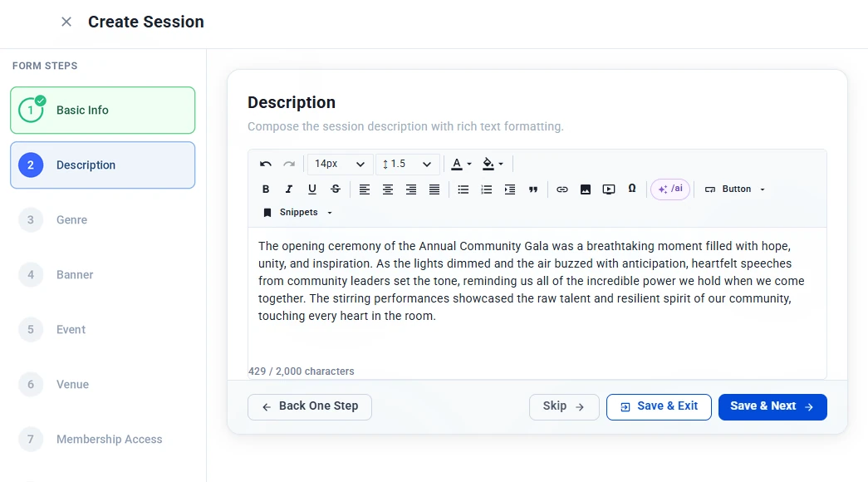The height and width of the screenshot is (482, 868).
Task: Insert a bulleted list
Action: tap(463, 189)
